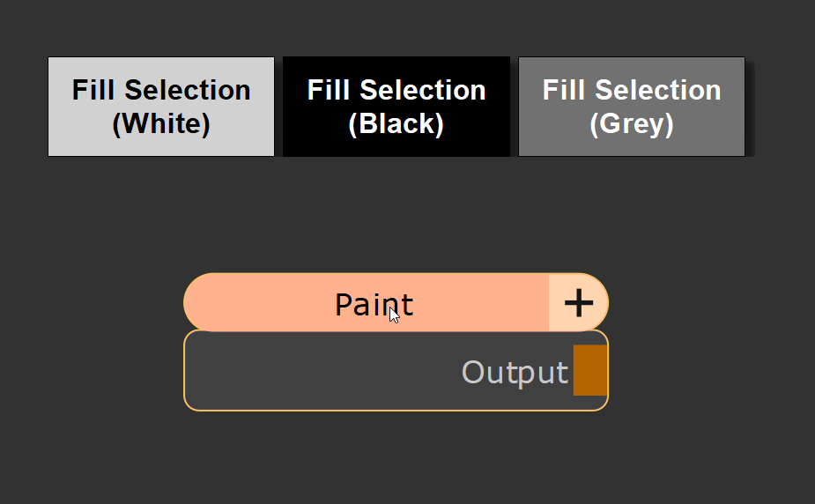Select the Output connector square
Image resolution: width=815 pixels, height=504 pixels.
pos(589,371)
